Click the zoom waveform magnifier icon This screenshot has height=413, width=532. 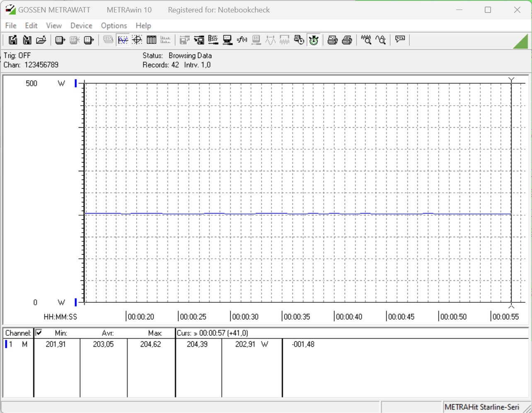(366, 40)
